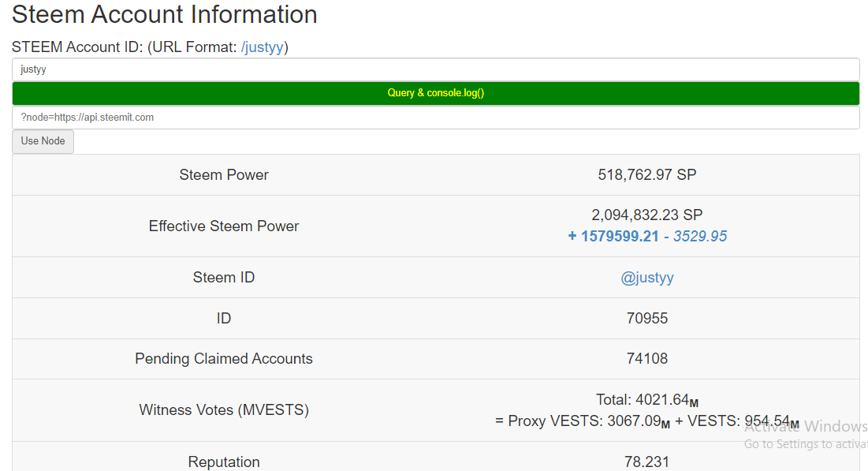The image size is (868, 471).
Task: Click the + 1579599.21 delegated-in value
Action: pyautogui.click(x=613, y=237)
